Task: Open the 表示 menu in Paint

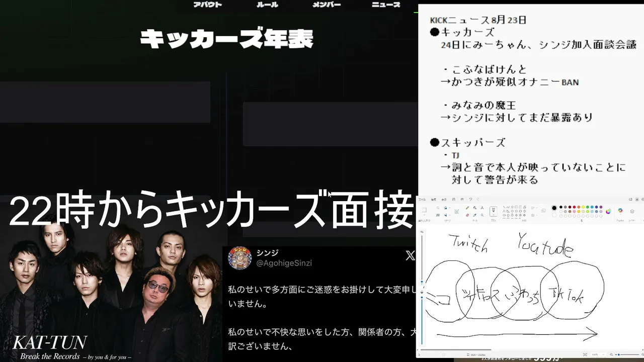Action: click(x=444, y=199)
